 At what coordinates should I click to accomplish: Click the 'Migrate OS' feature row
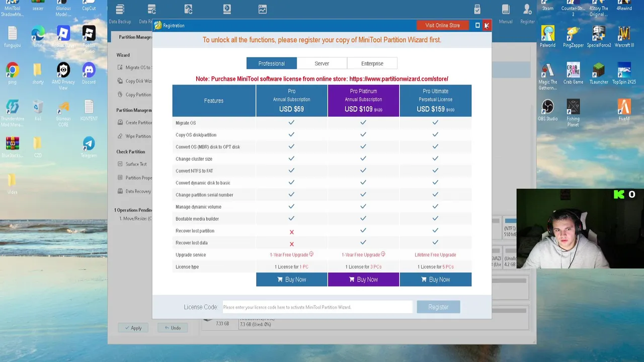pyautogui.click(x=322, y=123)
